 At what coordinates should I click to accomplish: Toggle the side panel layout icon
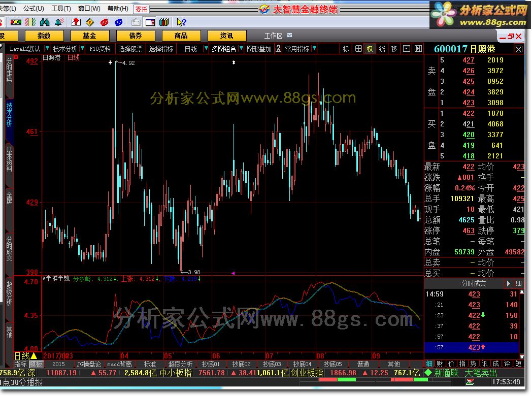150,22
